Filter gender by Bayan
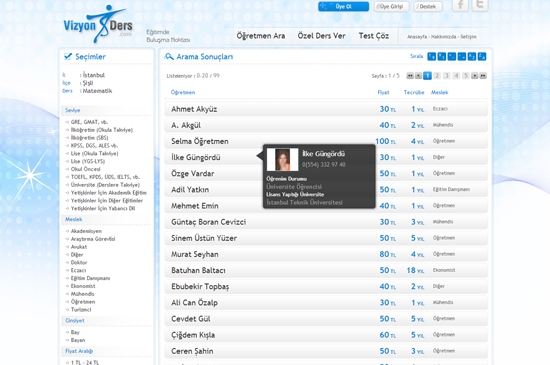The image size is (550, 365). coord(78,340)
